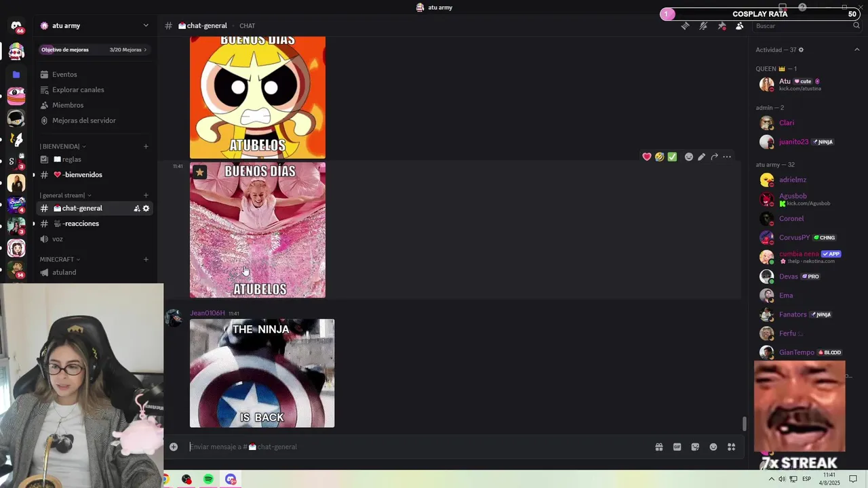The height and width of the screenshot is (488, 868).
Task: Show pinned messages pin icon
Action: tap(722, 26)
